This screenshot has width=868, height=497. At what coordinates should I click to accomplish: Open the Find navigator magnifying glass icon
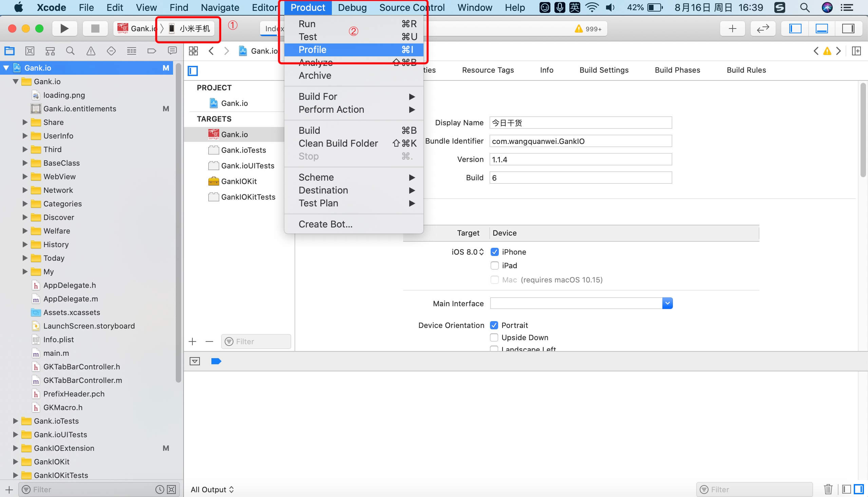click(x=70, y=51)
